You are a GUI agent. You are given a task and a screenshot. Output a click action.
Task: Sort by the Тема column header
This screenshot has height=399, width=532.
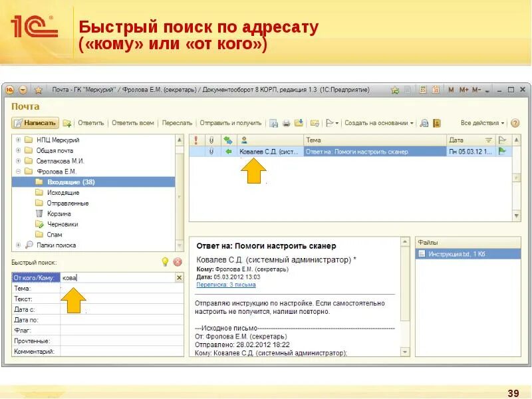[x=375, y=140]
